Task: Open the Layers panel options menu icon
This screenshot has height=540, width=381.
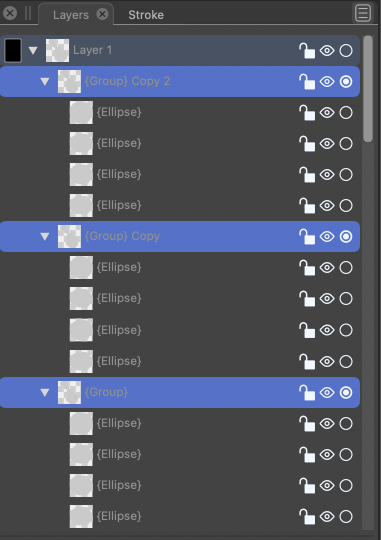Action: (363, 13)
